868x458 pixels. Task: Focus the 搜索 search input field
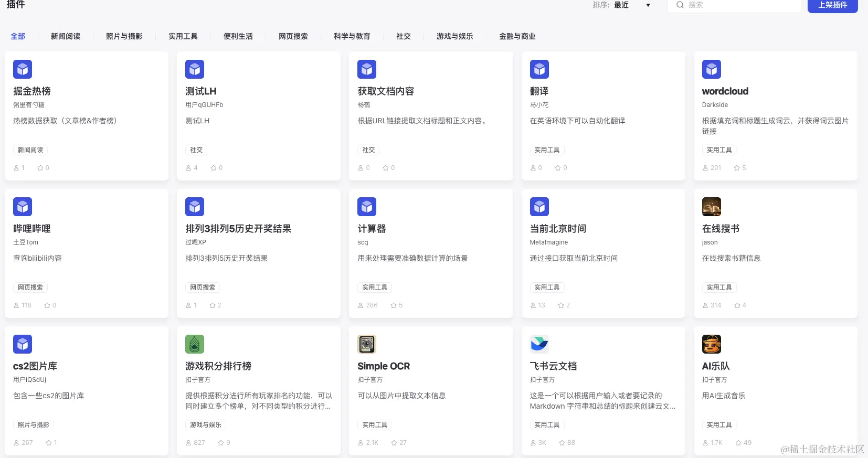[x=734, y=5]
